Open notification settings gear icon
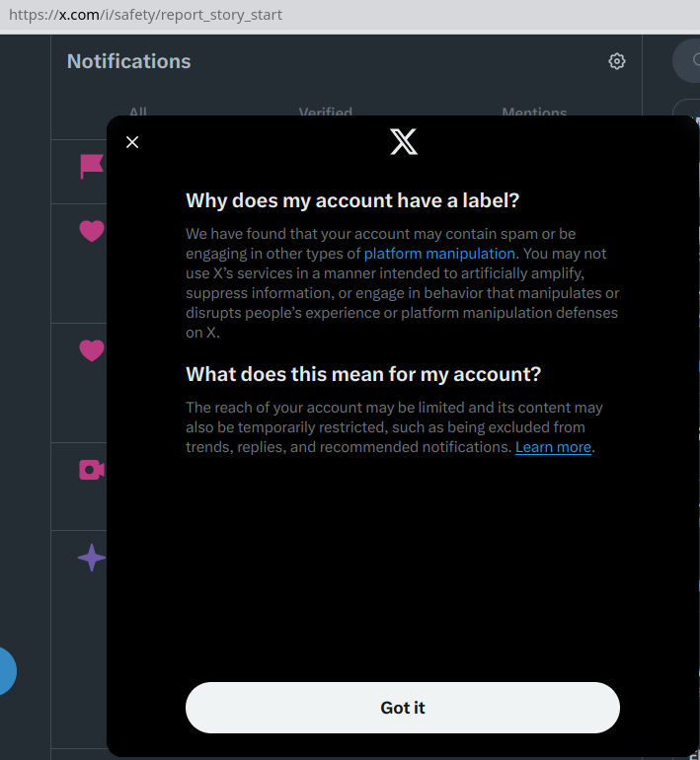This screenshot has height=760, width=700. (x=617, y=61)
